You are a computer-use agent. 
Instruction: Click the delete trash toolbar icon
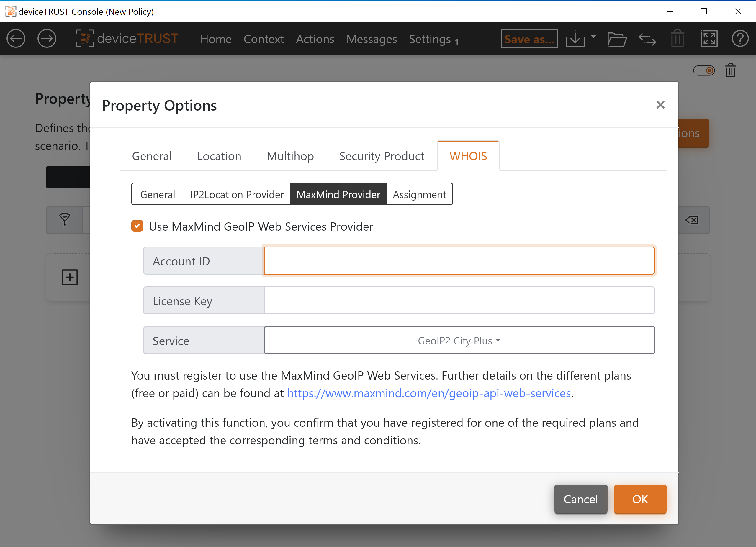(678, 39)
